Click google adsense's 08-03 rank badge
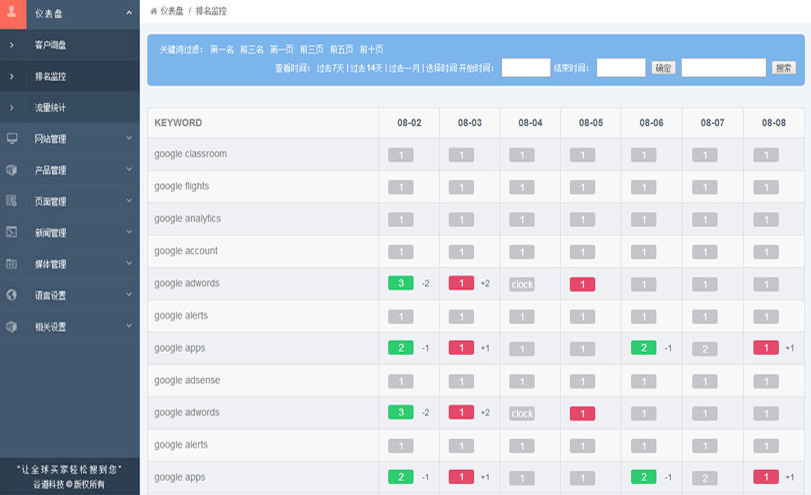The height and width of the screenshot is (495, 811). [x=461, y=381]
